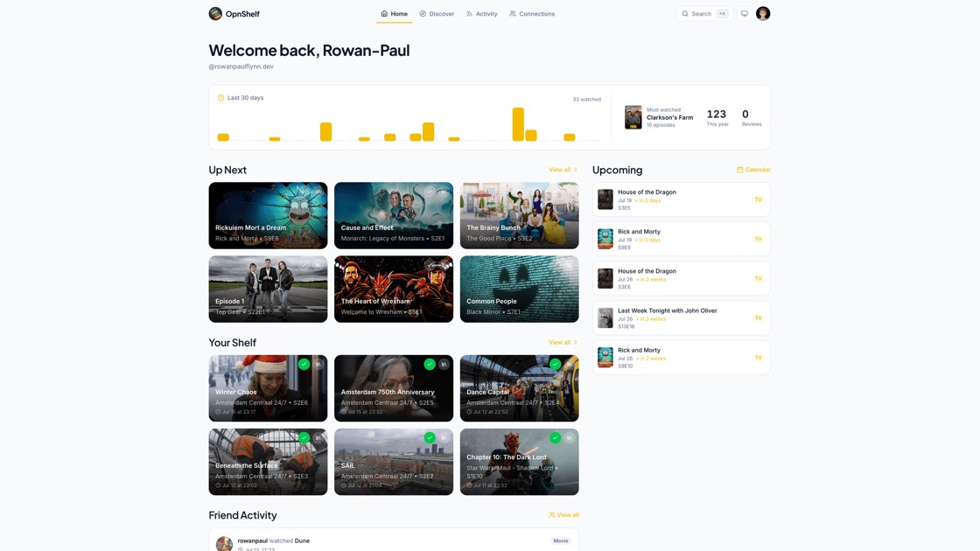Open Common People Black Mirror card

coord(520,289)
